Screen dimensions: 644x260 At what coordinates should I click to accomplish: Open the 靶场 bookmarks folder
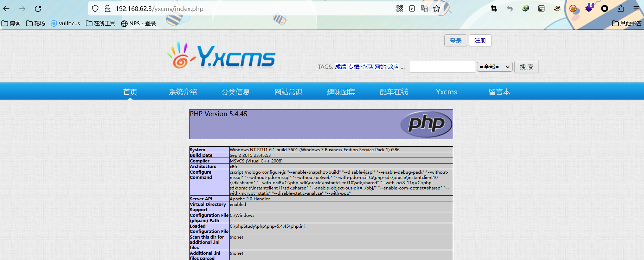36,24
